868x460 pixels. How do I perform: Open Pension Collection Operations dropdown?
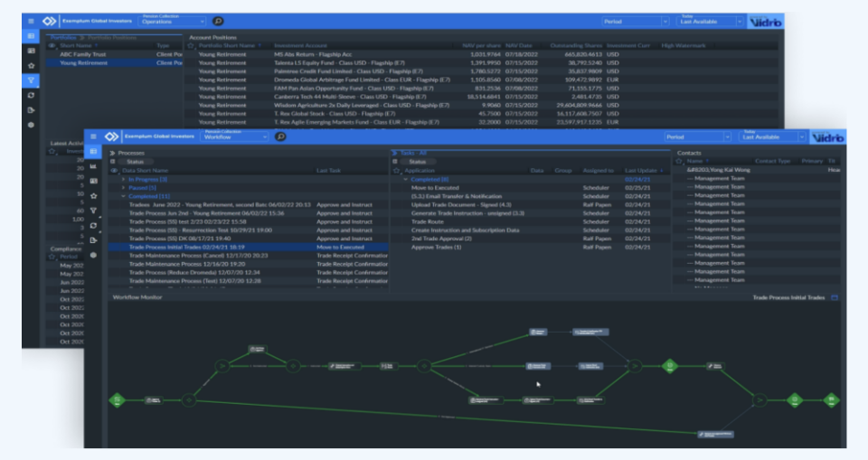174,21
